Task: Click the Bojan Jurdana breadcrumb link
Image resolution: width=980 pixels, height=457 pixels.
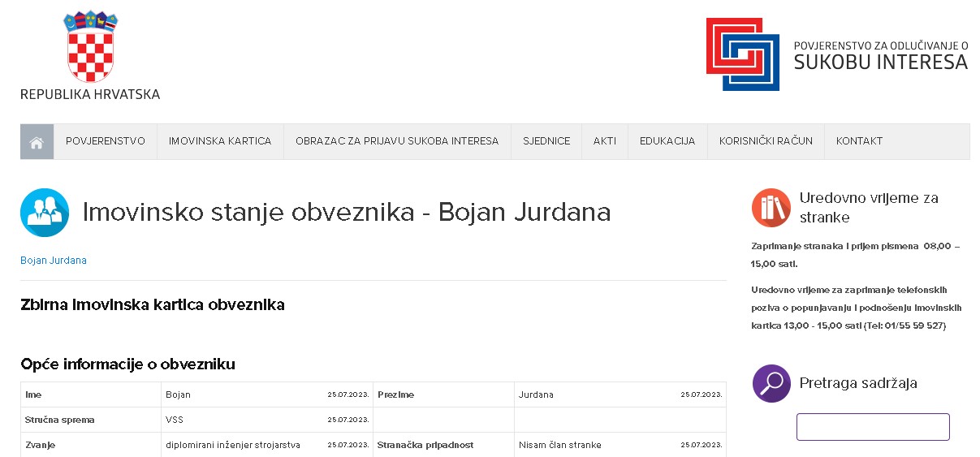Action: pyautogui.click(x=54, y=261)
